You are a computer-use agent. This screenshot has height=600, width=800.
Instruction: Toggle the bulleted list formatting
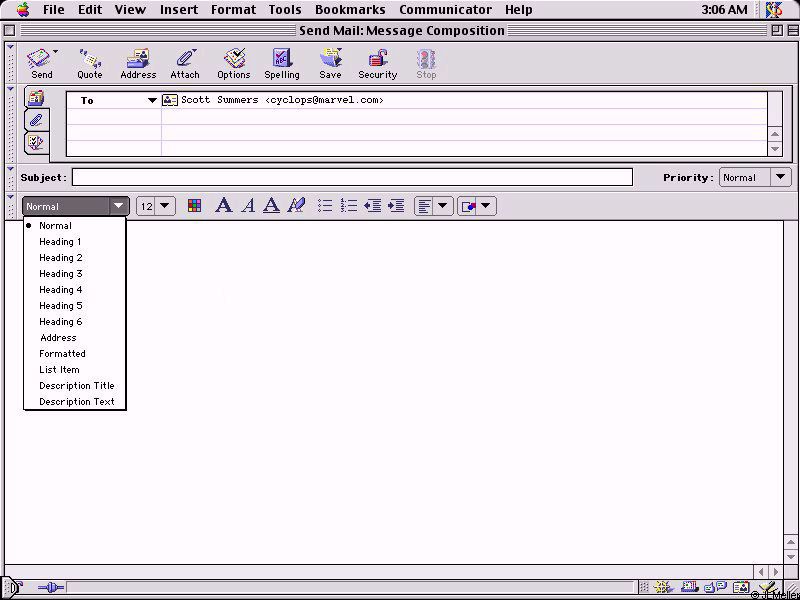(325, 206)
